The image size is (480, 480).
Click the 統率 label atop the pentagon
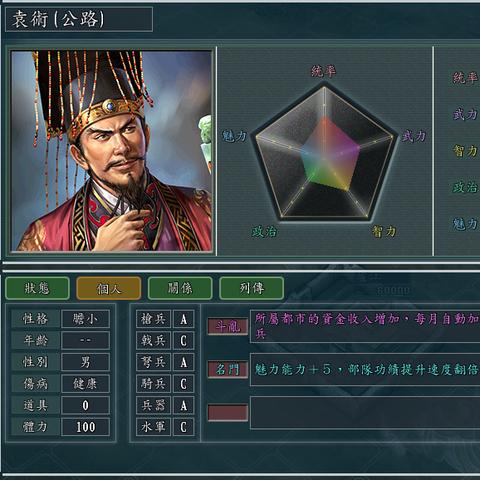[x=324, y=71]
